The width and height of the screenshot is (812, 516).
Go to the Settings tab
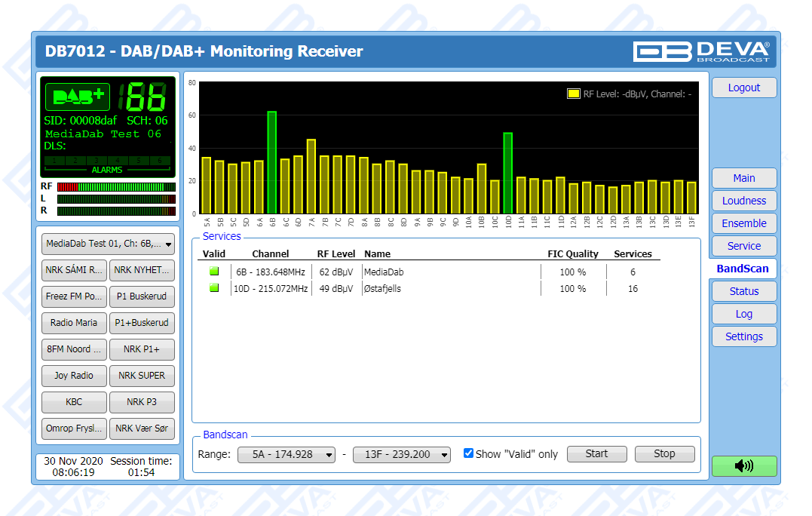pyautogui.click(x=743, y=336)
